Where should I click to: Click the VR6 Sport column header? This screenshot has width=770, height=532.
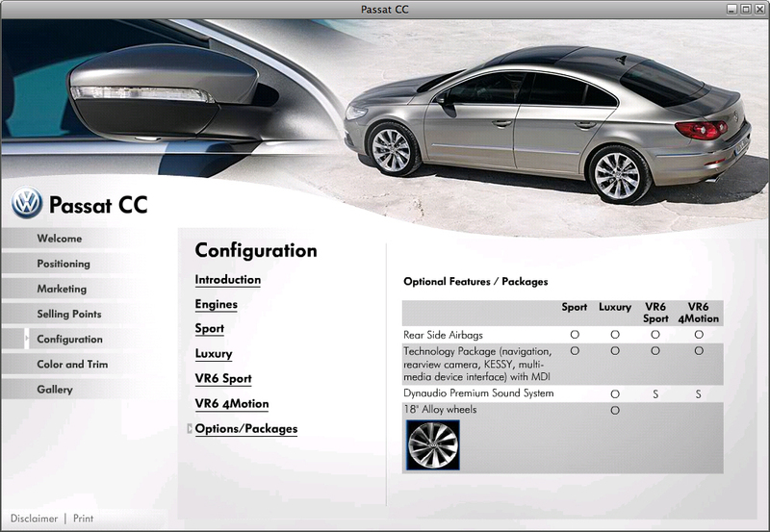point(655,313)
